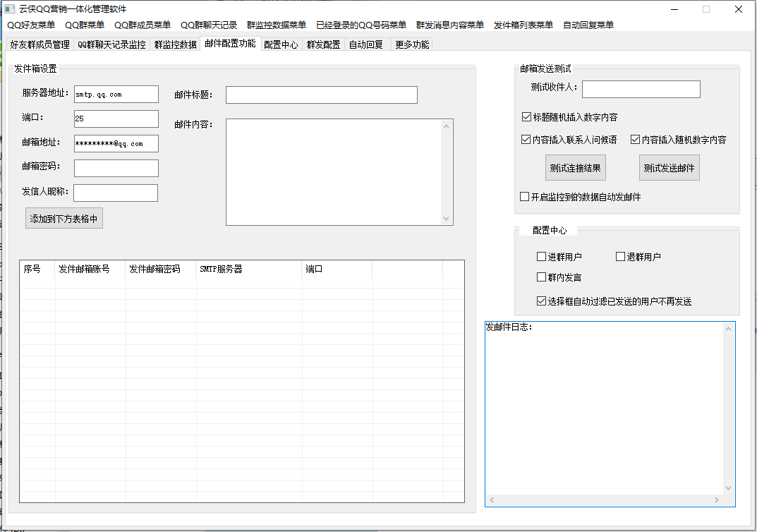Open the 发件箱列表菜单 menu
The image size is (757, 532).
tap(523, 25)
